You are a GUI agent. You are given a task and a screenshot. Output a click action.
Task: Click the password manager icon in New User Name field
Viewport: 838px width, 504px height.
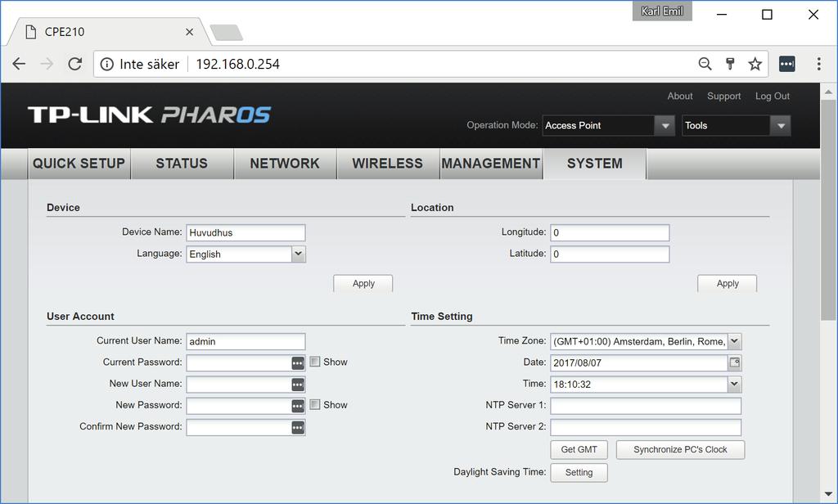click(x=298, y=385)
